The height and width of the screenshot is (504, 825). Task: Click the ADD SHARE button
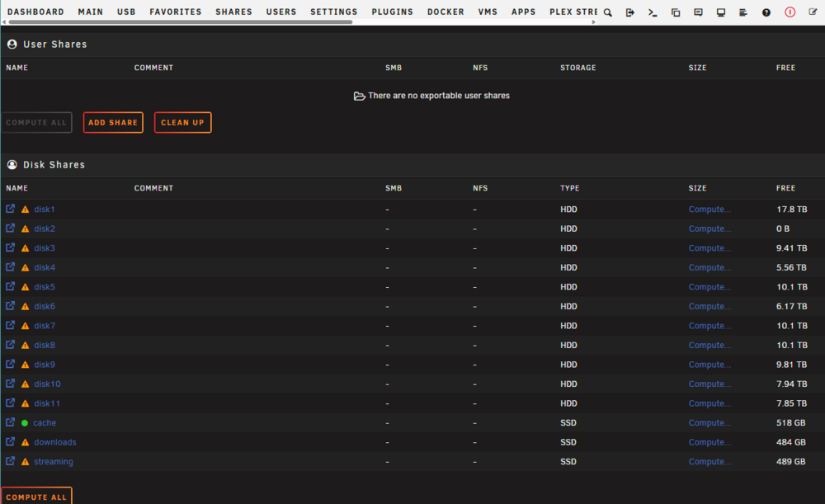coord(113,123)
